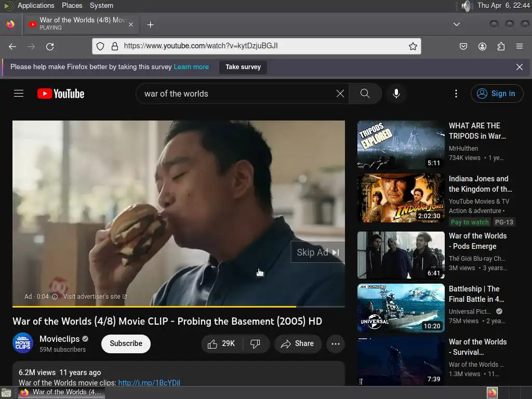Share the video
Viewport: 532px width, 399px height.
[298, 344]
